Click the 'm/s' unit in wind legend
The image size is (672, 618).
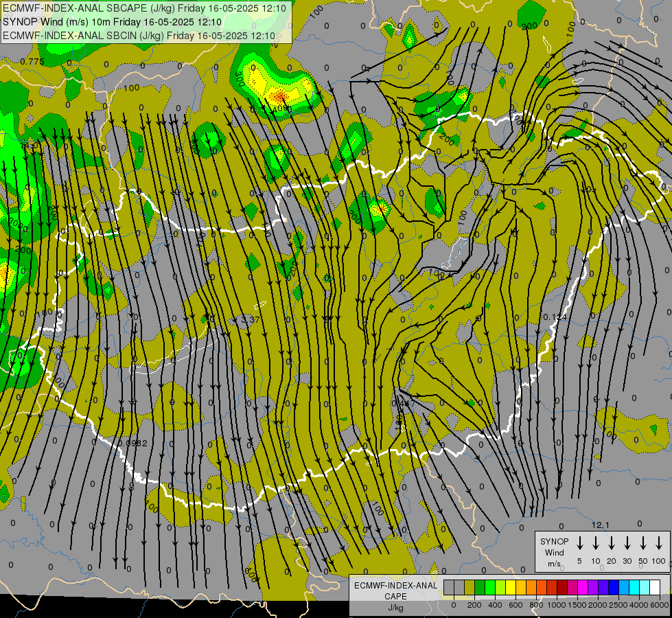554,564
